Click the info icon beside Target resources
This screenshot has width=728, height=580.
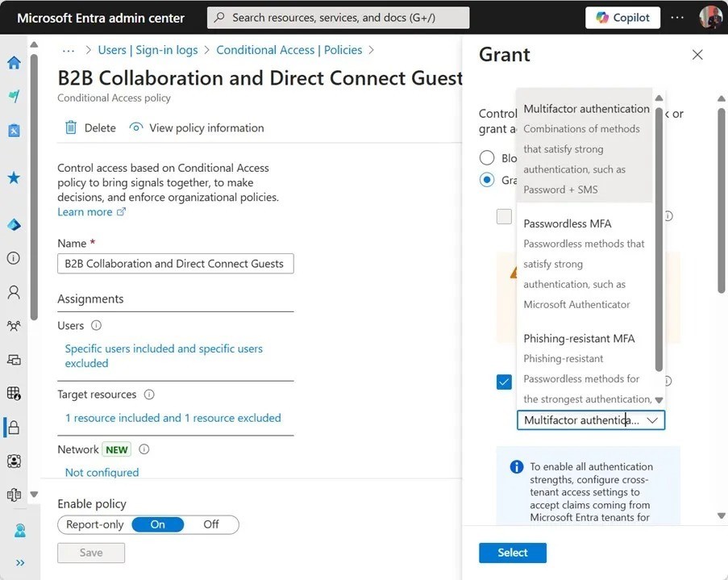(149, 394)
